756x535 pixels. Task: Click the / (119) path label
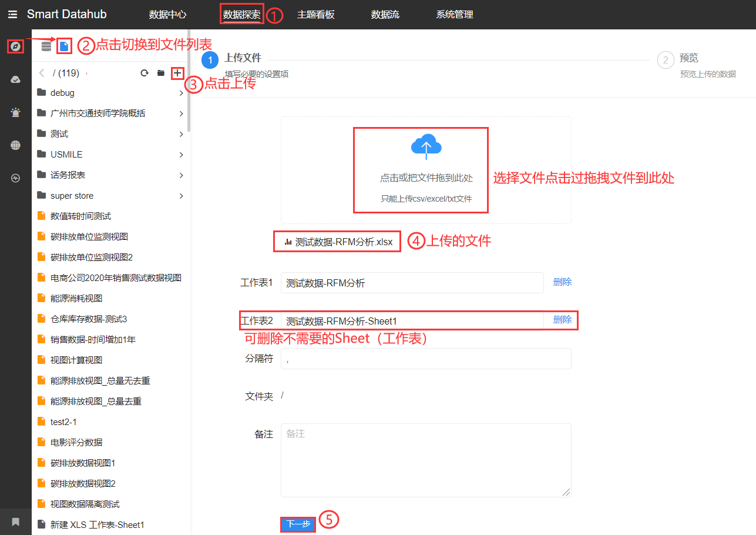click(x=66, y=73)
